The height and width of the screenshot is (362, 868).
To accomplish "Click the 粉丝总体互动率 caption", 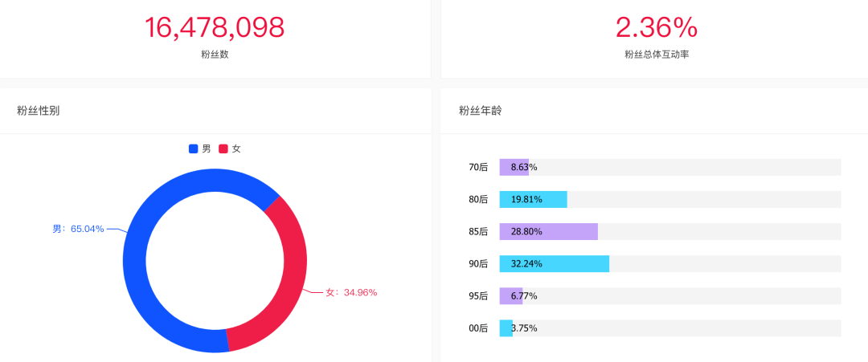I will tap(657, 55).
